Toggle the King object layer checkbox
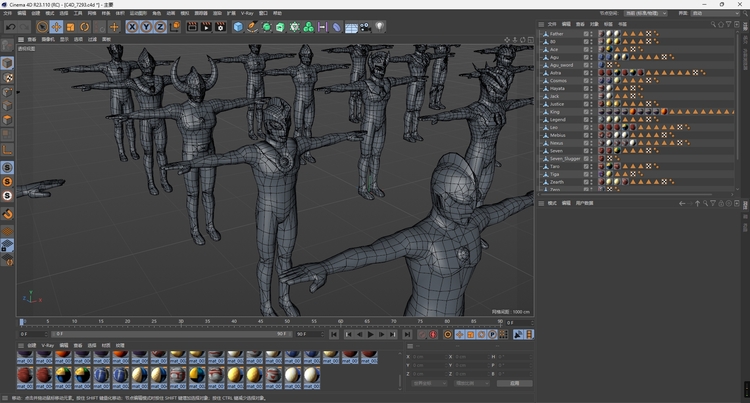This screenshot has width=750, height=403. tap(586, 112)
